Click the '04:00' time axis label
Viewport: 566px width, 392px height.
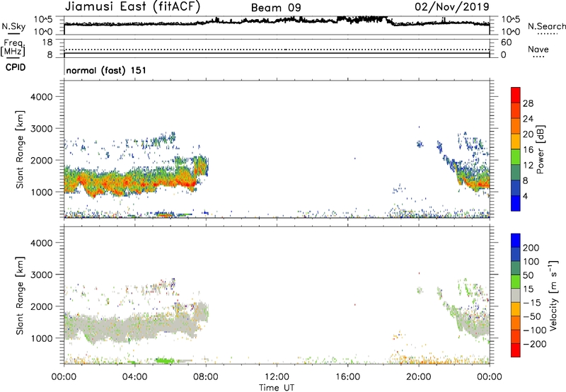point(134,377)
